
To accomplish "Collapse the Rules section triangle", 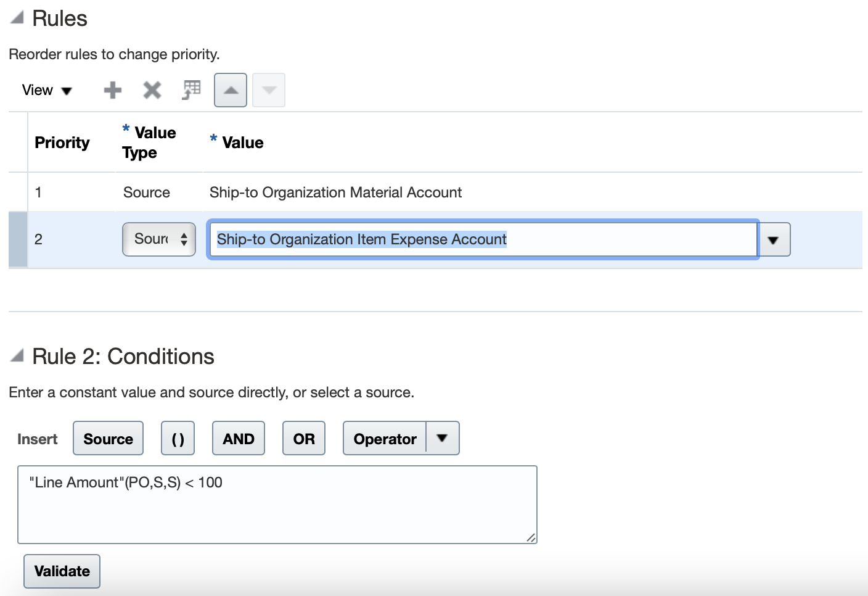I will pos(17,18).
